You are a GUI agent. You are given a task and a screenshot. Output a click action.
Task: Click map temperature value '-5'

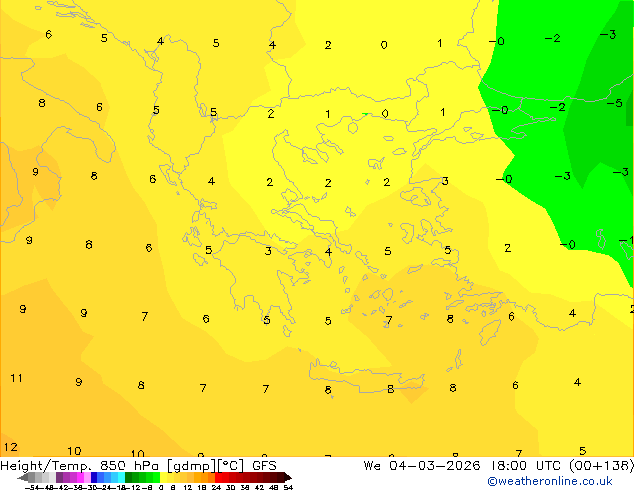(614, 103)
